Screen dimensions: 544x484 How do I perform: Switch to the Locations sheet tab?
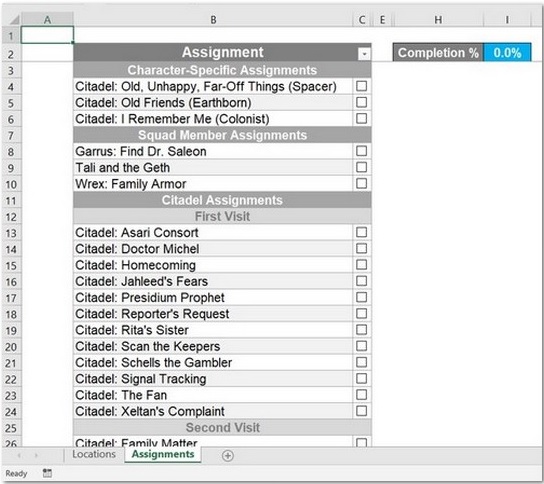pos(94,454)
